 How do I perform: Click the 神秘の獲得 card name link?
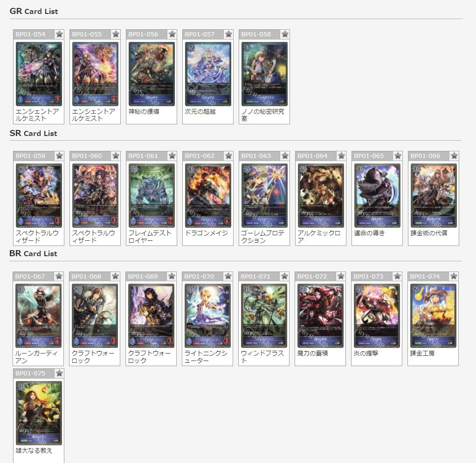(x=144, y=112)
